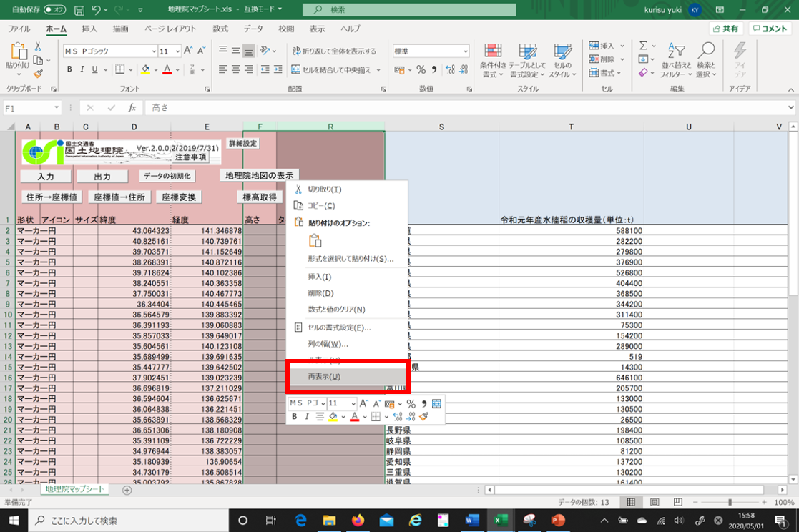Click the コメント button
Viewport: 799px width, 532px height.
tap(770, 29)
